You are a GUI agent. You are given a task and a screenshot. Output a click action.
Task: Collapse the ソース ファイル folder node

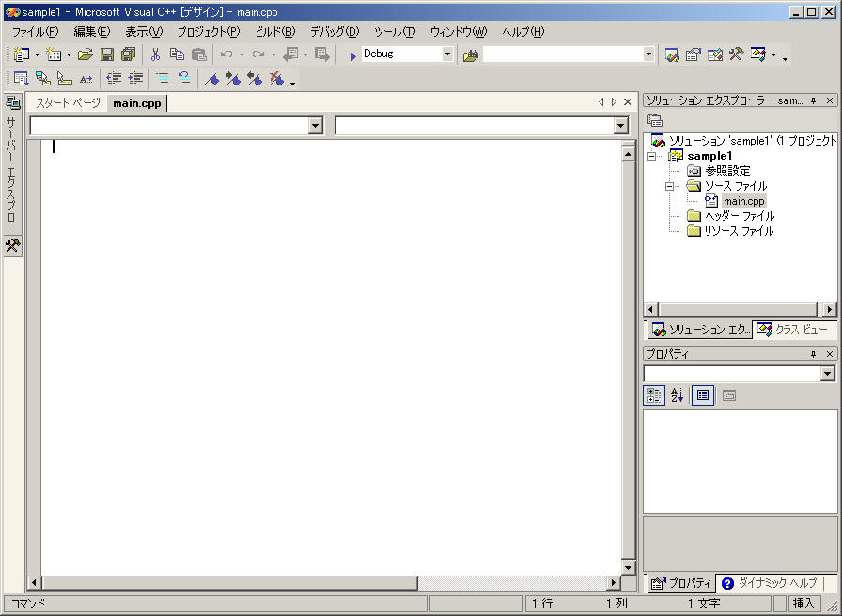click(x=669, y=186)
